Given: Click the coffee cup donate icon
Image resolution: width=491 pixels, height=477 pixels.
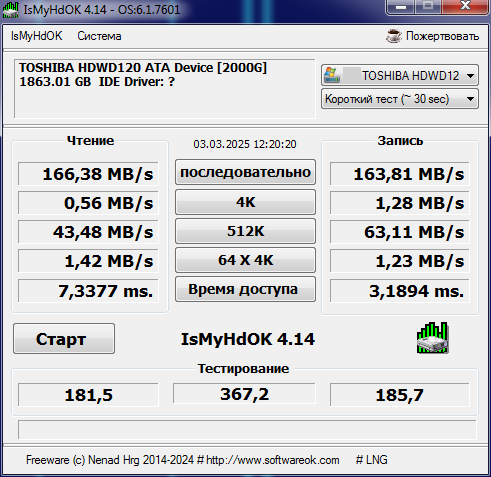Looking at the screenshot, I should [x=394, y=36].
